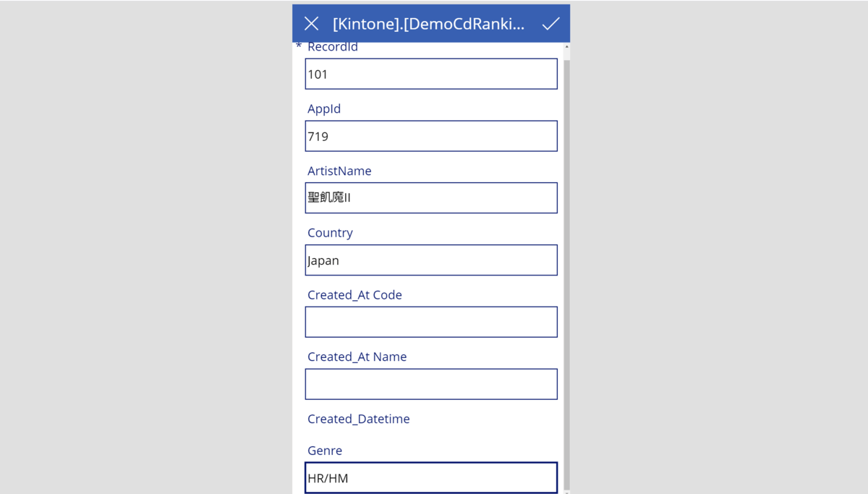This screenshot has height=494, width=868.
Task: Cancel editing with the X icon
Action: [311, 24]
